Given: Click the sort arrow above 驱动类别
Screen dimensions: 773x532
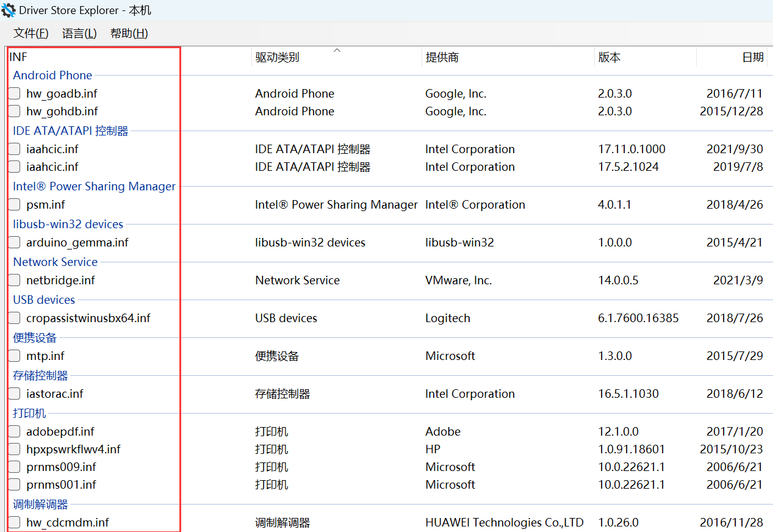Looking at the screenshot, I should (x=337, y=51).
